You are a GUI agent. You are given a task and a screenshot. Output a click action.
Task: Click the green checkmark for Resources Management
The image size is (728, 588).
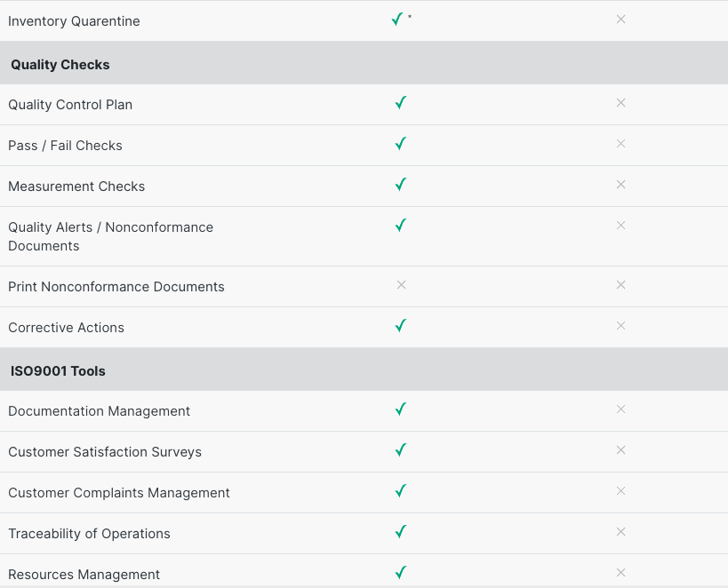(401, 573)
